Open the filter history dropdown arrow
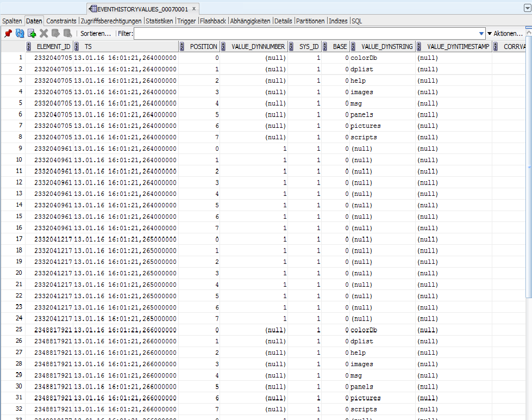Viewport: 532px width, 420px height. [481, 34]
